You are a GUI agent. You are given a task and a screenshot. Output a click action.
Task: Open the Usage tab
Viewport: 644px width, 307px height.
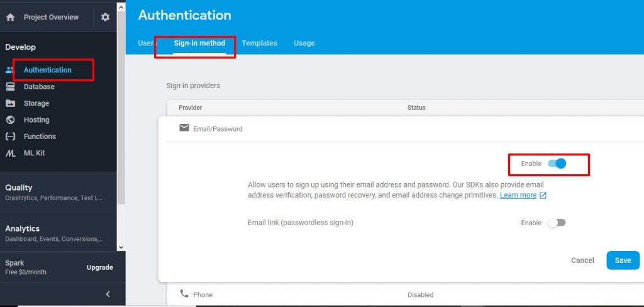(x=304, y=43)
